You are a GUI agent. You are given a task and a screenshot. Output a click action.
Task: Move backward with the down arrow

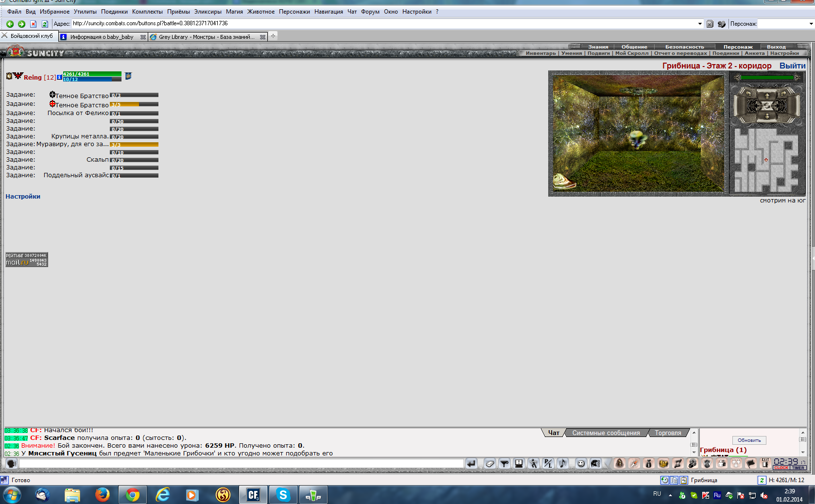(x=767, y=117)
